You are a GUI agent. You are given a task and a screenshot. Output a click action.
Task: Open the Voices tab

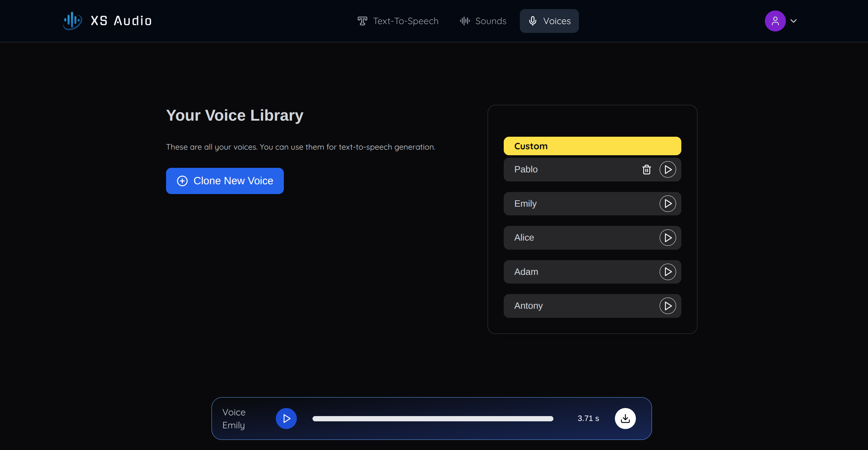pyautogui.click(x=549, y=21)
